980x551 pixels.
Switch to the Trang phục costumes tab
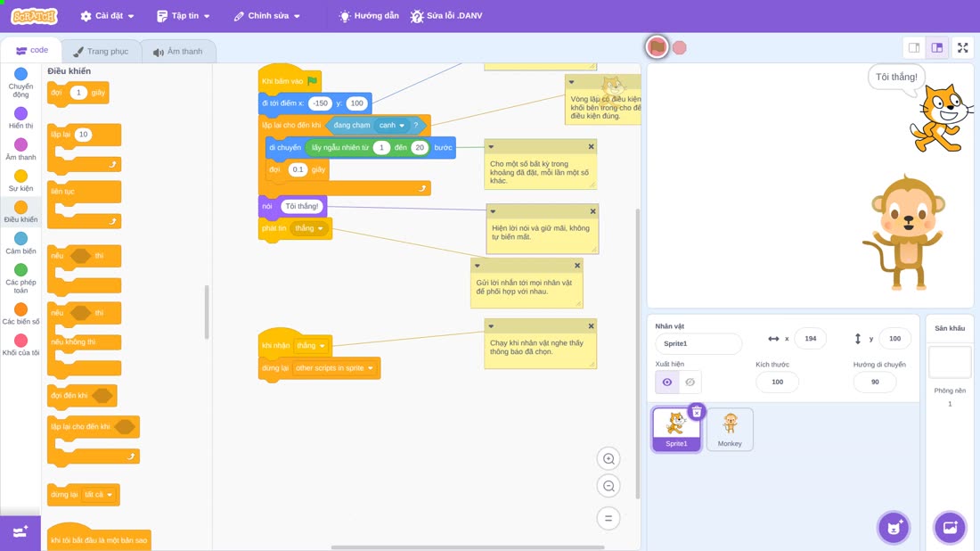click(x=101, y=52)
